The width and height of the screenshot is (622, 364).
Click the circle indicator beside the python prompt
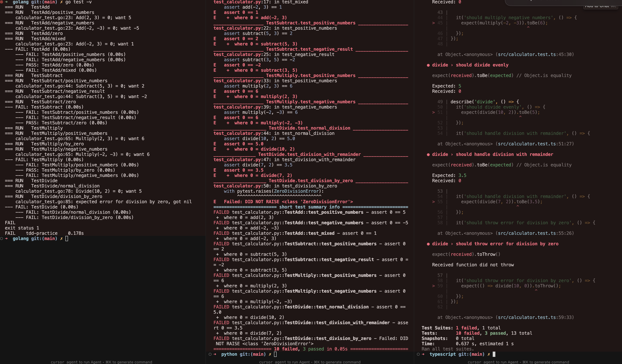pos(210,354)
